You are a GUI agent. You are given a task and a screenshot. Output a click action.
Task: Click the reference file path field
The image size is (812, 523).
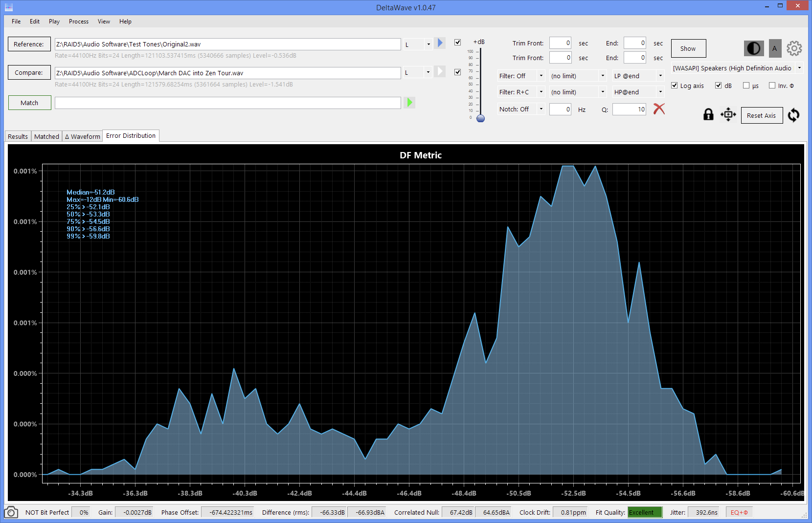[227, 44]
